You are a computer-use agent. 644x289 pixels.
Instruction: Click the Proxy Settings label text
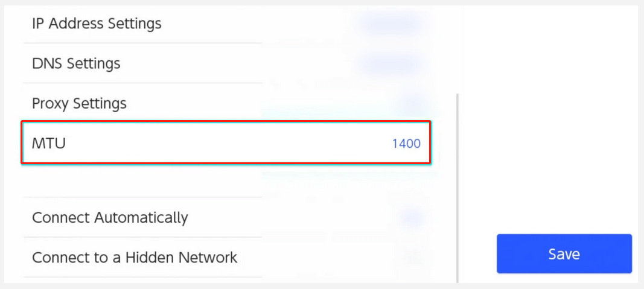[79, 103]
